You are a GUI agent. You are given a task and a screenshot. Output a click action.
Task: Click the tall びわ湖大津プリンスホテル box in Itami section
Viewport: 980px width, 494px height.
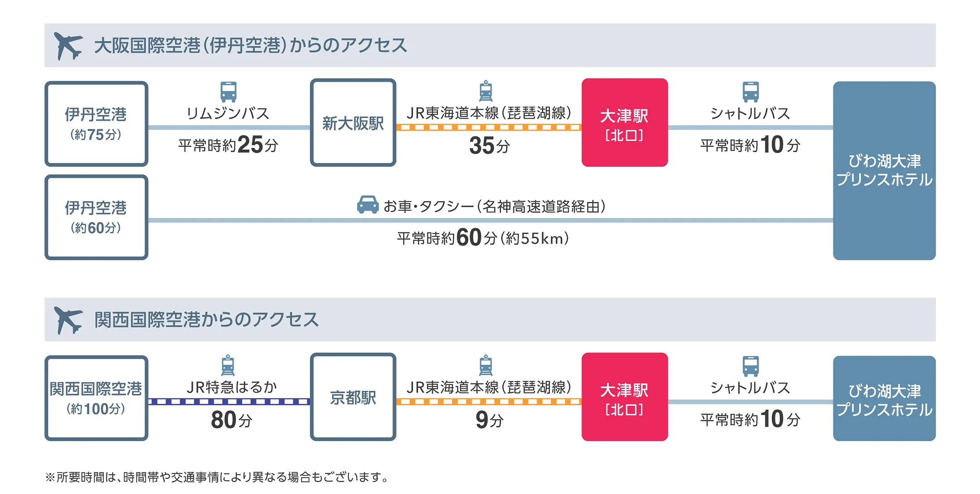[x=884, y=171]
